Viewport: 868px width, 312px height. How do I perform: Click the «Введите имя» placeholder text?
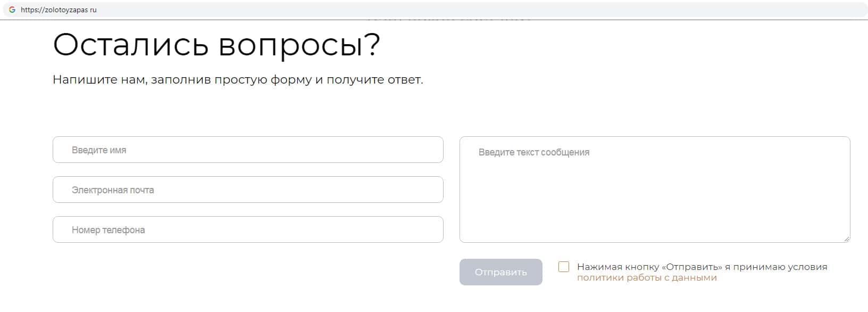click(99, 150)
